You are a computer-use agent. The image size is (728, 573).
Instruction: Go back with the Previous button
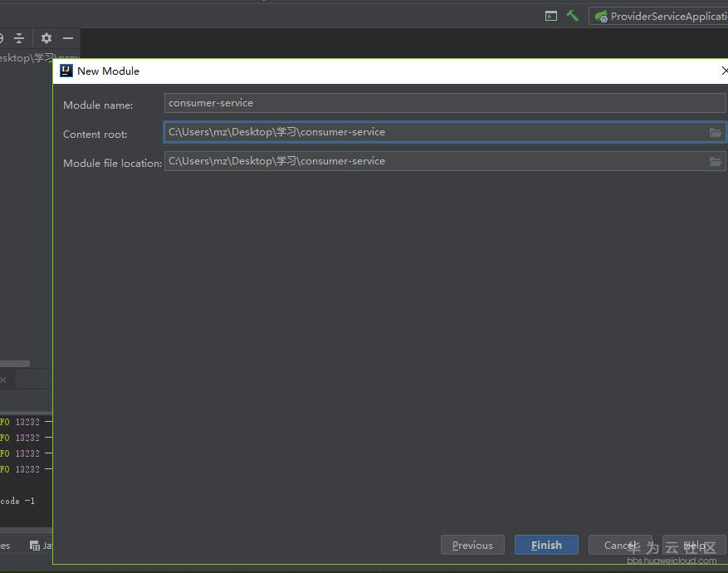[472, 545]
